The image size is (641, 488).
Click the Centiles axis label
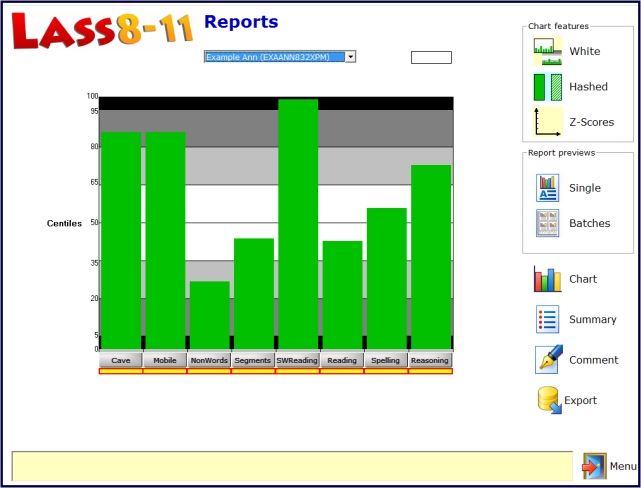click(x=64, y=224)
